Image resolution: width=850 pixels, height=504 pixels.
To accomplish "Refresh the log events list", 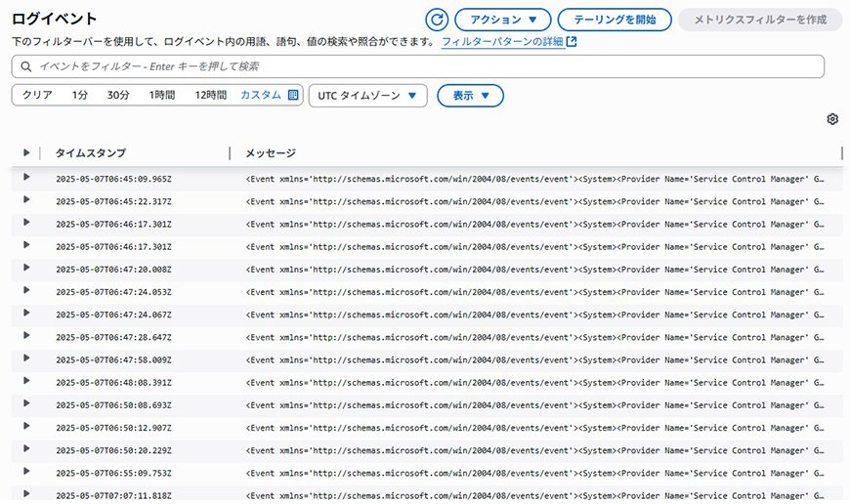I will [x=437, y=21].
